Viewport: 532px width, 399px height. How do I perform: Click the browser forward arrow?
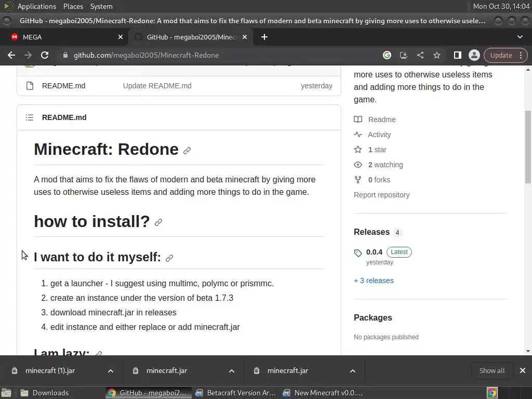28,55
